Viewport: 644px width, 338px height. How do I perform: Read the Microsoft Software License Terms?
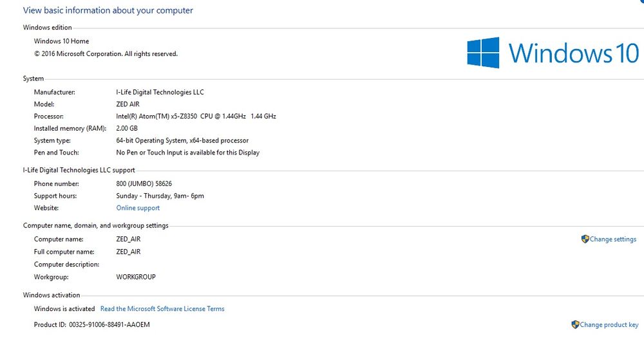click(x=162, y=309)
